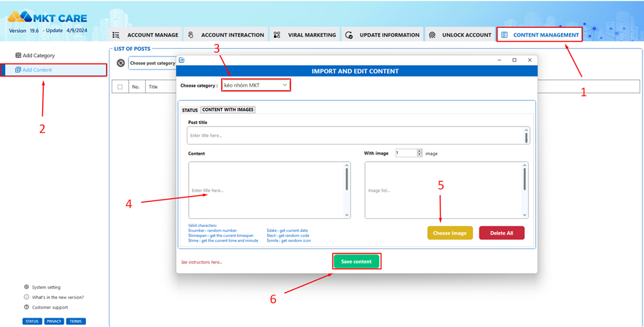
Task: Click the Save content button
Action: [356, 261]
